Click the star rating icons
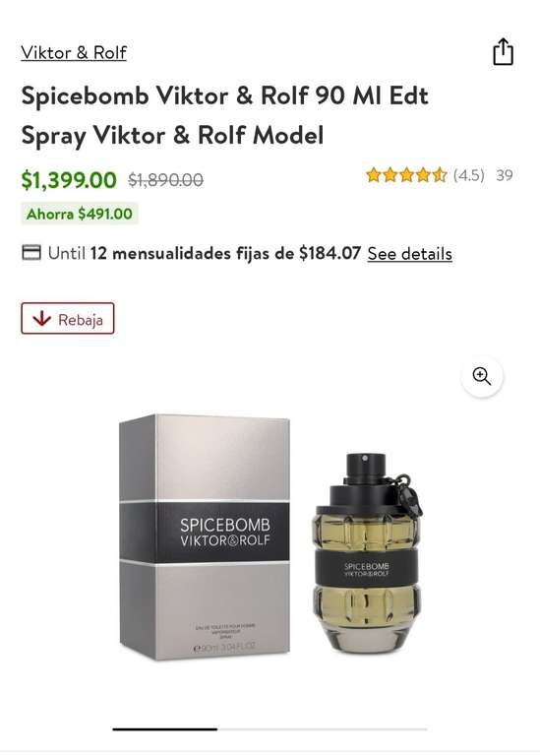Image resolution: width=540 pixels, height=756 pixels. [406, 174]
